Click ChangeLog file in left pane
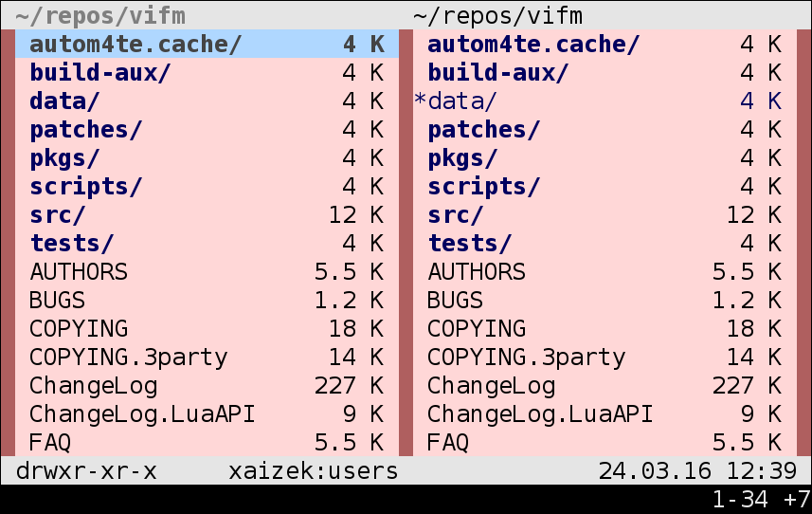 207,385
